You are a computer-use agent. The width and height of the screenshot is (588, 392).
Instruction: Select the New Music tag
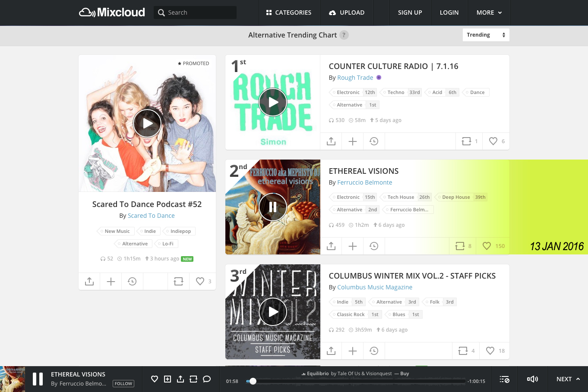coord(115,231)
